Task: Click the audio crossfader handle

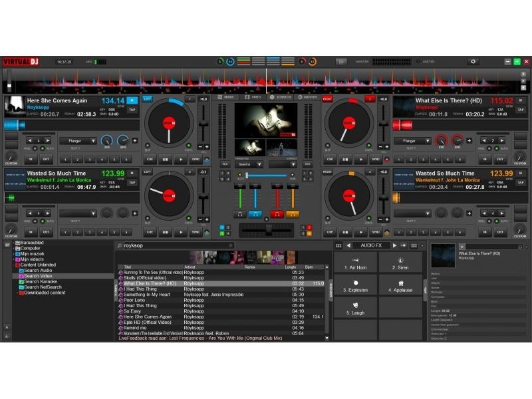Action: pos(269,231)
